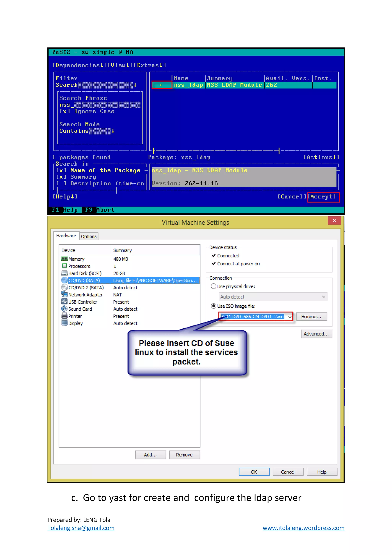
Task: Toggle the Connected checkbox
Action: pyautogui.click(x=213, y=255)
